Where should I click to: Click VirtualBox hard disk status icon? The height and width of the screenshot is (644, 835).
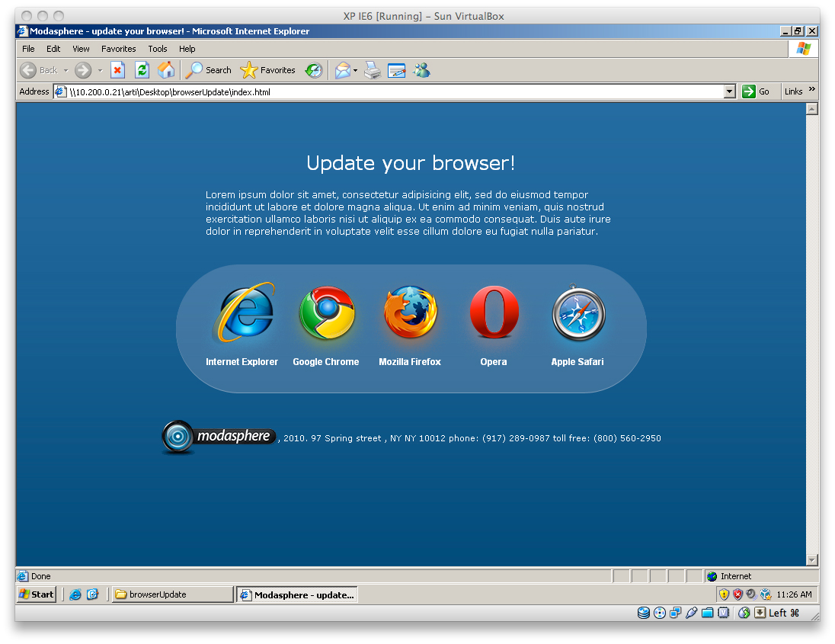pyautogui.click(x=643, y=613)
